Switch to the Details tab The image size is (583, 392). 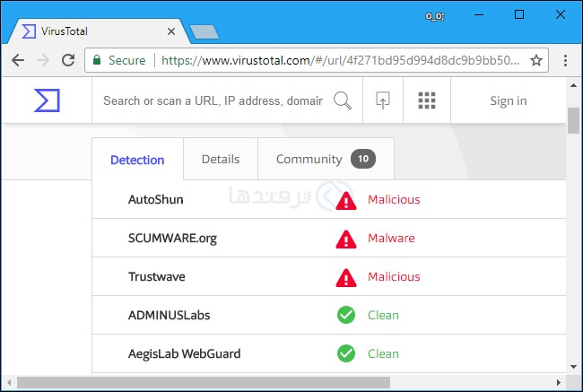coord(221,159)
